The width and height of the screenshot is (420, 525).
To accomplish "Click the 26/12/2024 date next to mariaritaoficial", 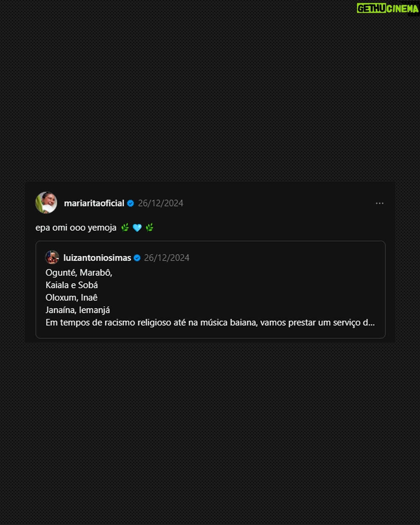I will point(161,203).
